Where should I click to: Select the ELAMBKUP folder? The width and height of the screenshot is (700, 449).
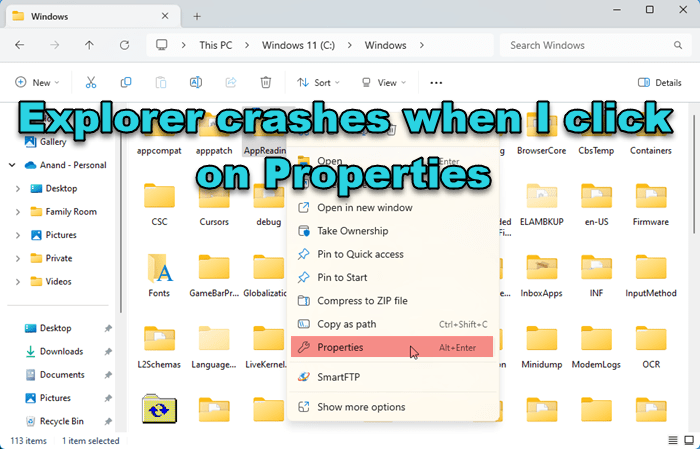pos(542,204)
